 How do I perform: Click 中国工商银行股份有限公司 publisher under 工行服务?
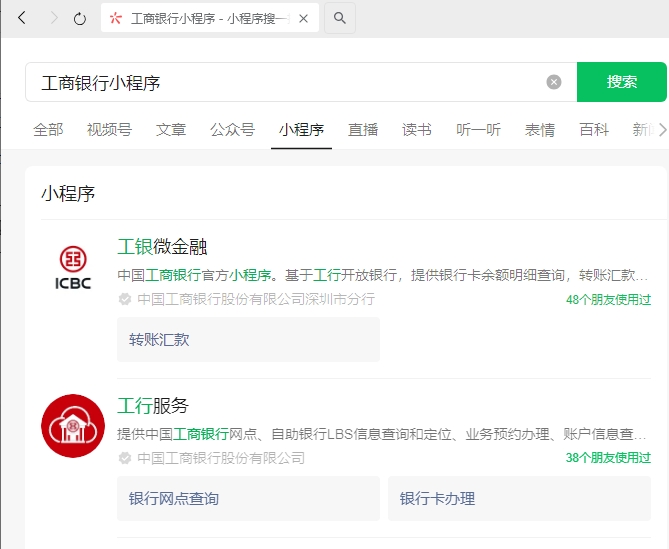[221, 458]
